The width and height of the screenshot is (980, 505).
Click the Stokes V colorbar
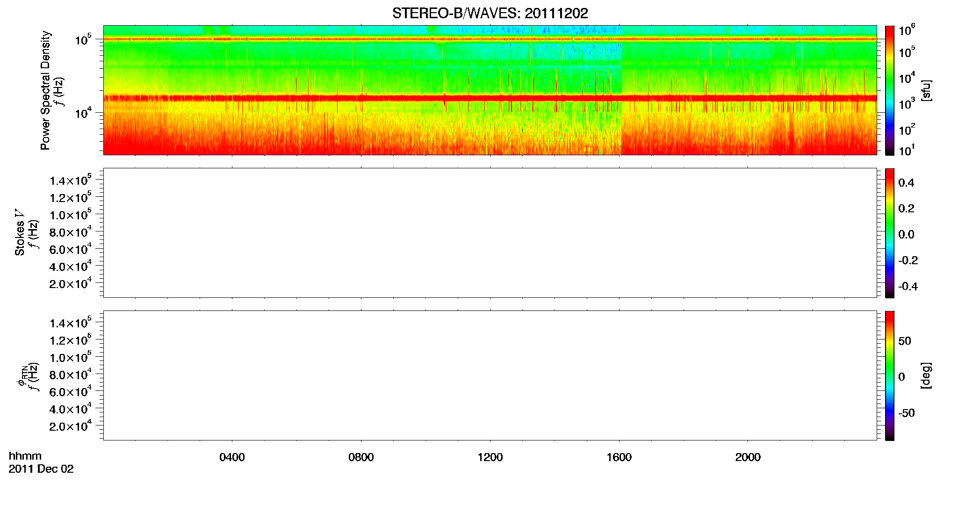(x=889, y=233)
